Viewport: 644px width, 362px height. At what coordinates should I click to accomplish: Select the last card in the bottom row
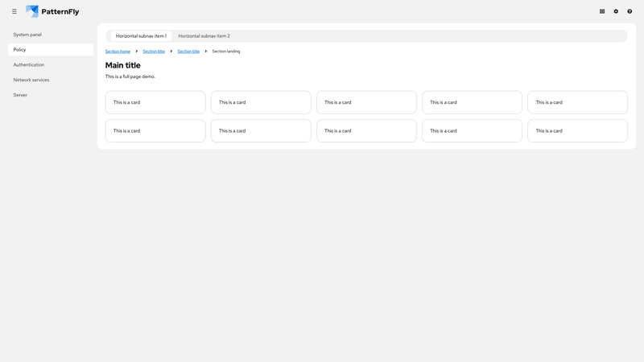577,130
